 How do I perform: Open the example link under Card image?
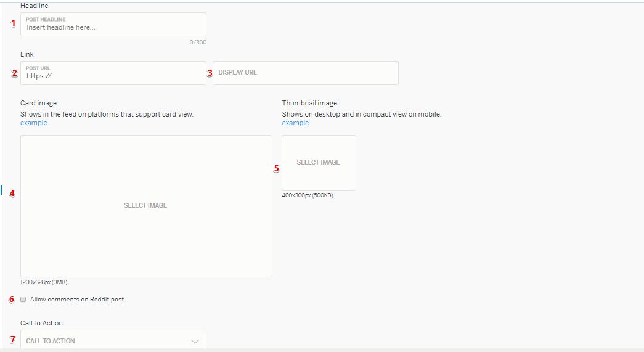click(x=33, y=123)
